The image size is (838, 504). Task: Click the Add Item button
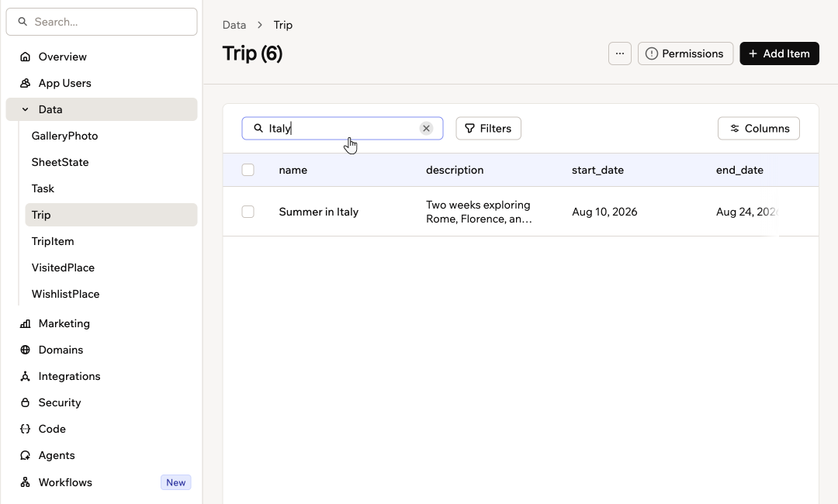coord(779,54)
